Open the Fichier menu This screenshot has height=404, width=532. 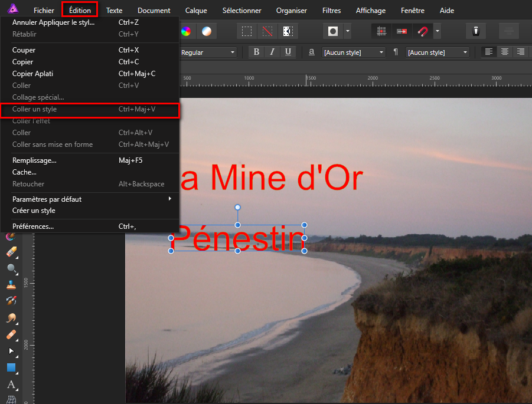[x=44, y=11]
